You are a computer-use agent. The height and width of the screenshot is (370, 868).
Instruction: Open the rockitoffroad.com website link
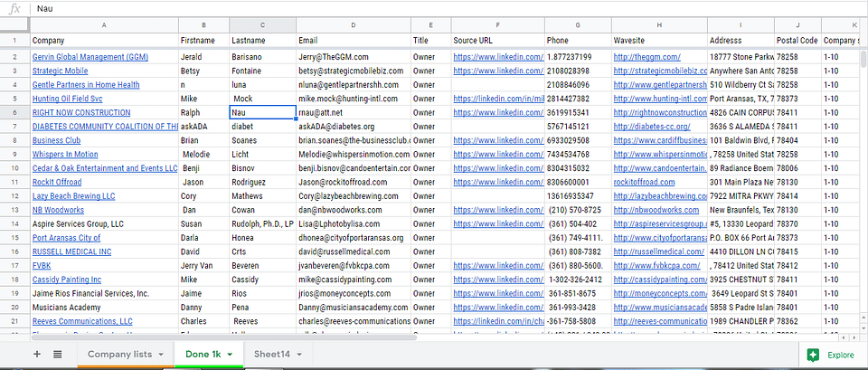tap(644, 182)
